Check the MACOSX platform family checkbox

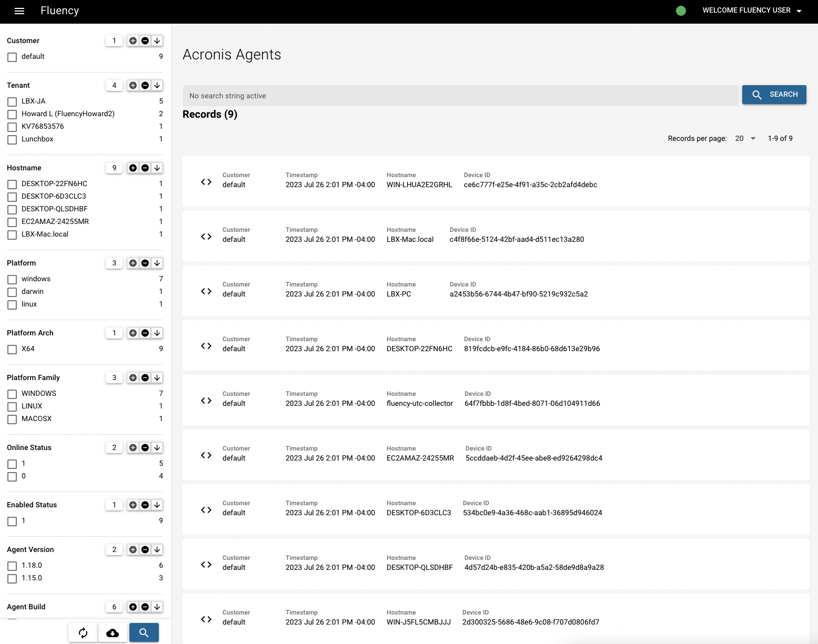(12, 419)
